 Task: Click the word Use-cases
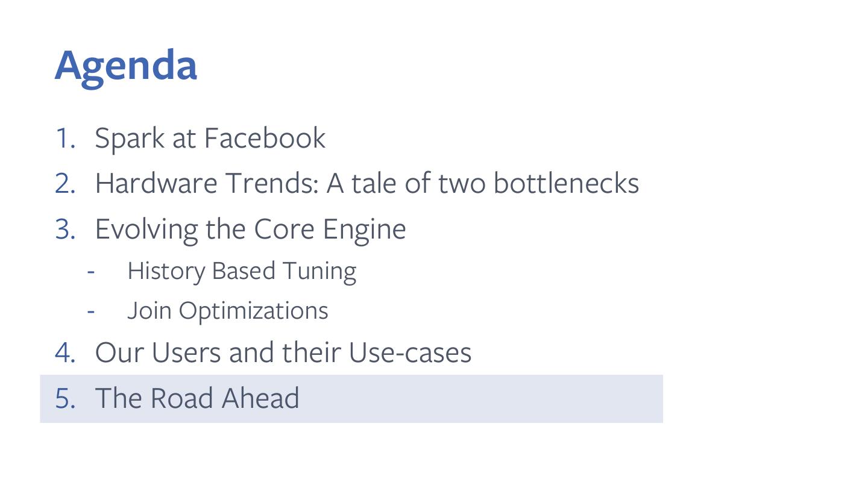tap(410, 352)
